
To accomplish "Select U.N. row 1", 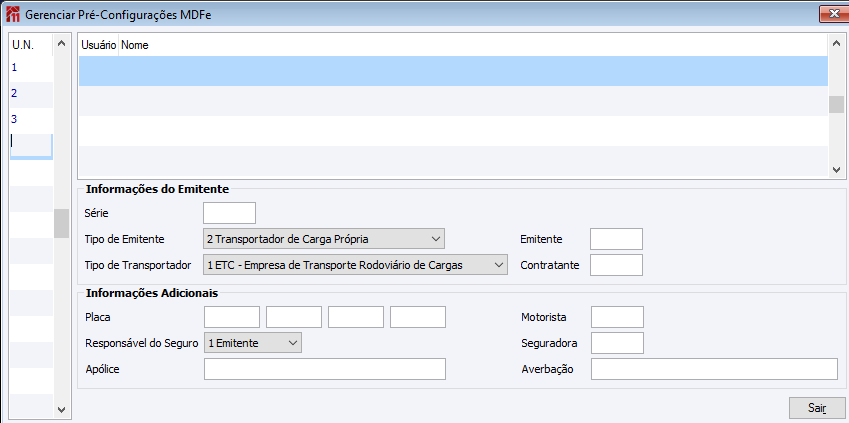I will (x=30, y=68).
